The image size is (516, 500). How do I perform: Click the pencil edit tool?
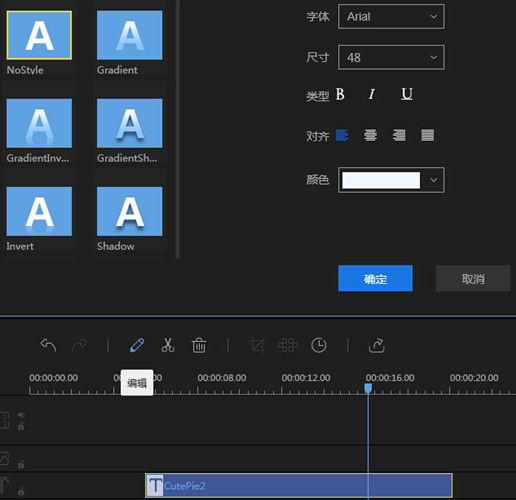(137, 345)
